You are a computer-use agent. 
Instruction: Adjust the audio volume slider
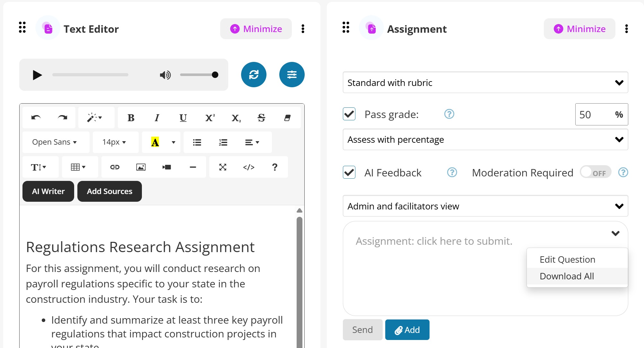click(199, 75)
